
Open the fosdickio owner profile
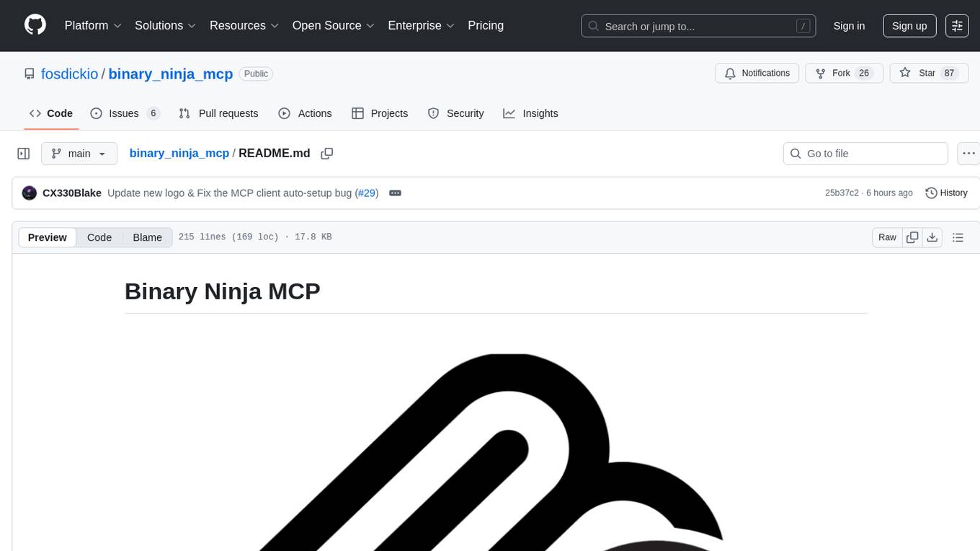[70, 74]
